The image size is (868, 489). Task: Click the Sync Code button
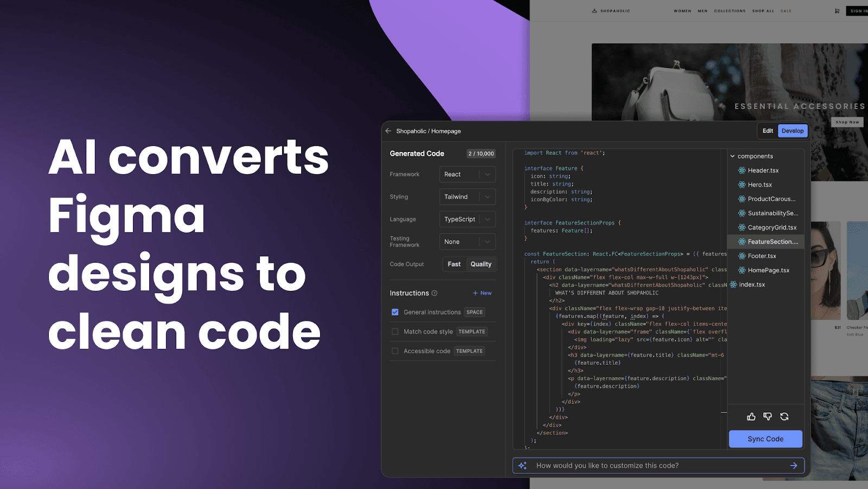click(765, 439)
